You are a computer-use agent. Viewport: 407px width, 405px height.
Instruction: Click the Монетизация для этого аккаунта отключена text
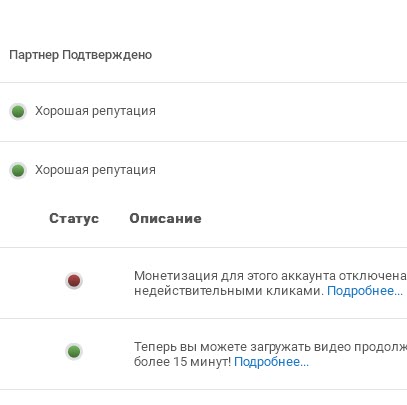270,276
